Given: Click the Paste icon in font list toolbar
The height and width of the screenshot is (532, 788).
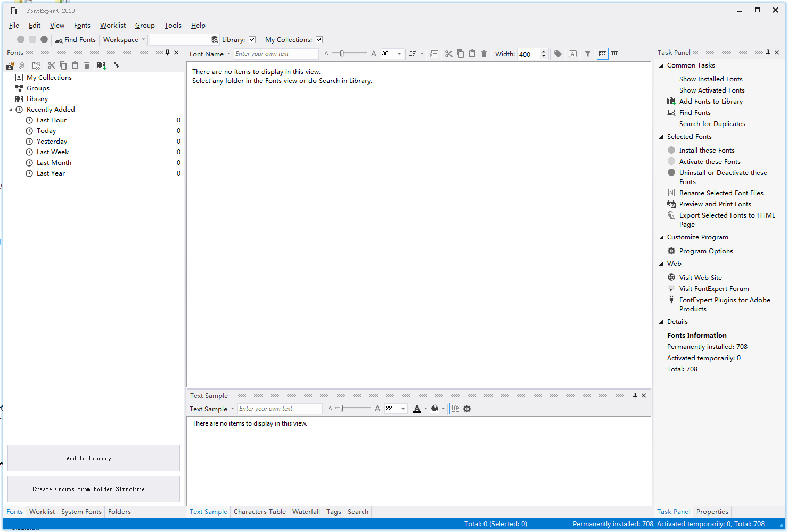Looking at the screenshot, I should (472, 54).
